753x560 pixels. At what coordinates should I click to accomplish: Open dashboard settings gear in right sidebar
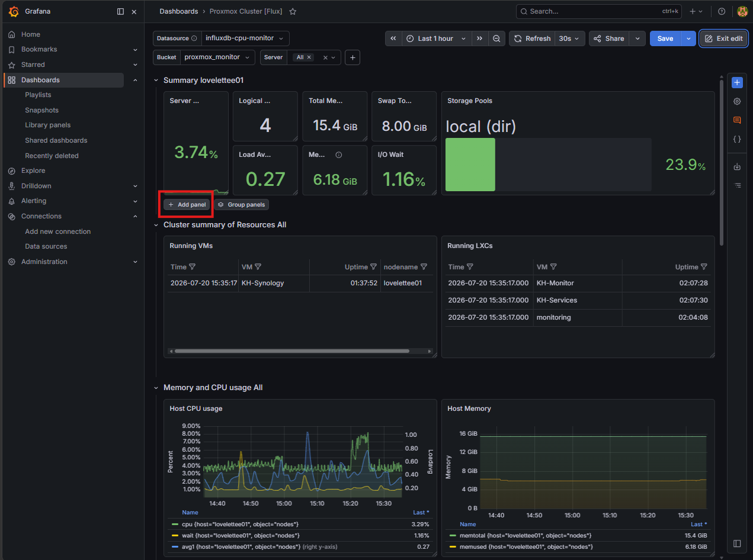pyautogui.click(x=737, y=101)
